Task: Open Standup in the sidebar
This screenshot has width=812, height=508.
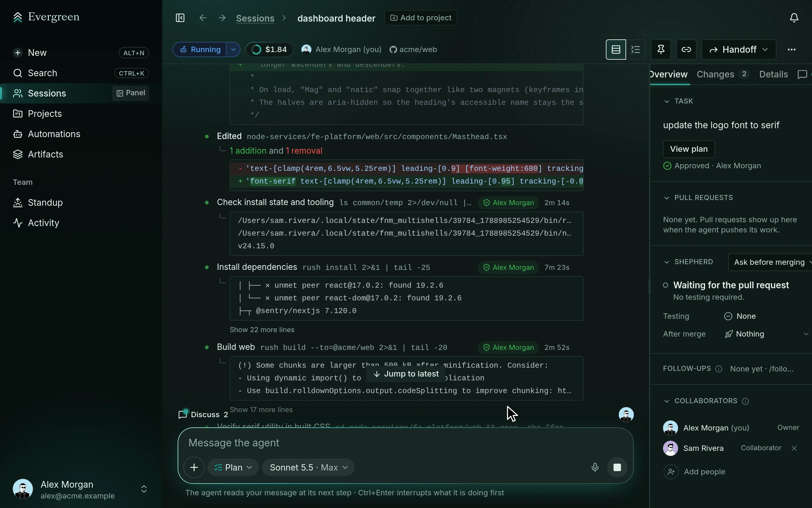Action: pyautogui.click(x=81, y=203)
